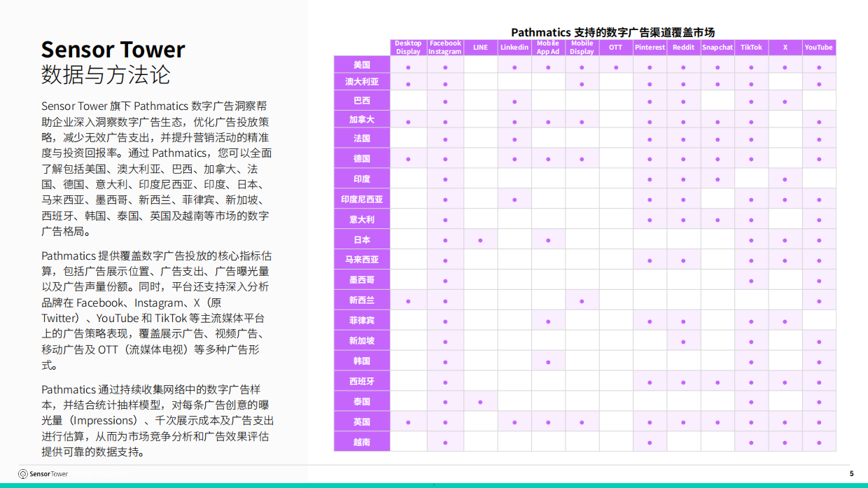Click the 'Desktop Display' column header

pos(408,48)
